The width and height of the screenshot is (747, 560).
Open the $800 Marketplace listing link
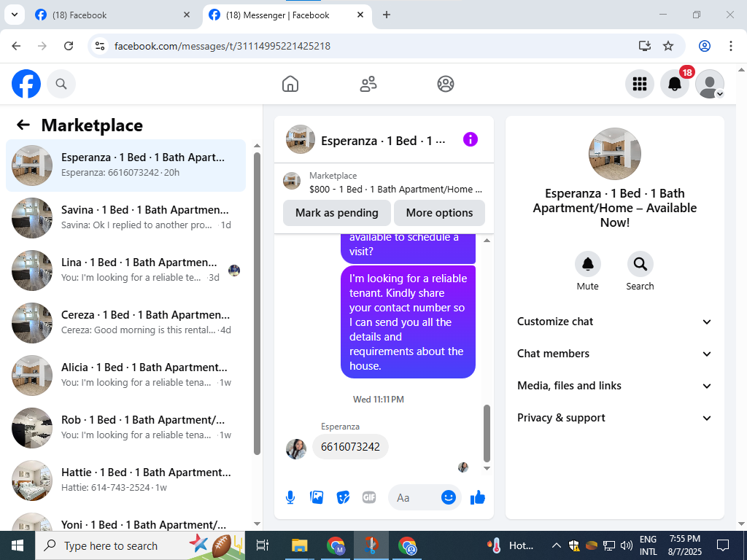[x=384, y=182]
